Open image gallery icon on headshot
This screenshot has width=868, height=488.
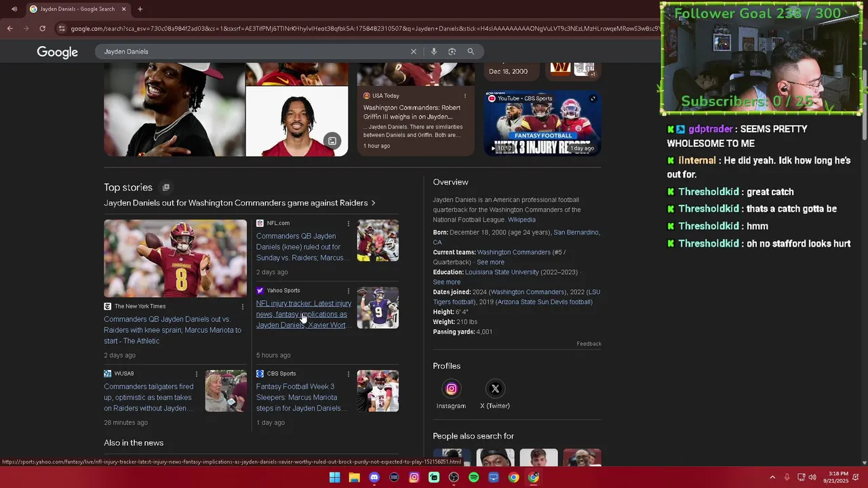coord(332,141)
